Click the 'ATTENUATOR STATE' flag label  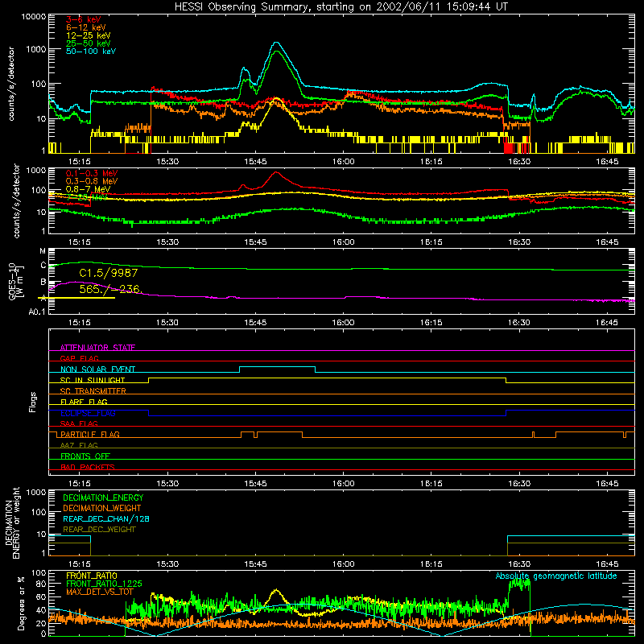(97, 348)
